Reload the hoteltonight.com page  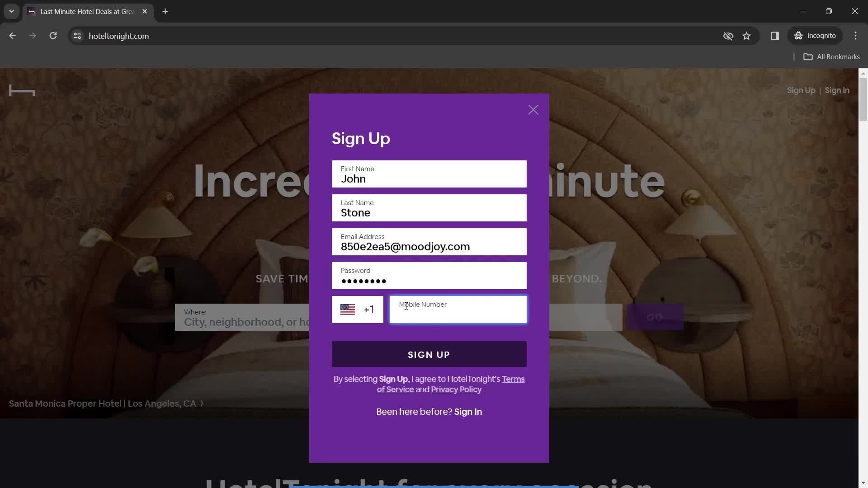[53, 36]
